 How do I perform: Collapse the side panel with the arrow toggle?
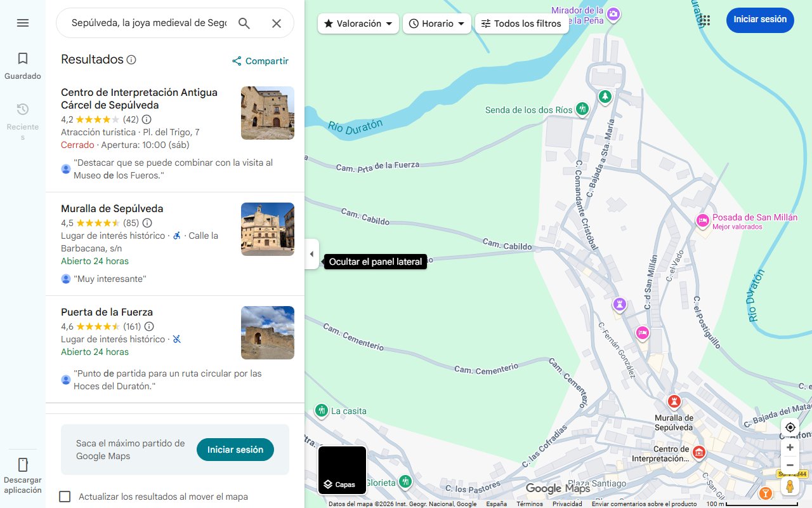(x=311, y=254)
